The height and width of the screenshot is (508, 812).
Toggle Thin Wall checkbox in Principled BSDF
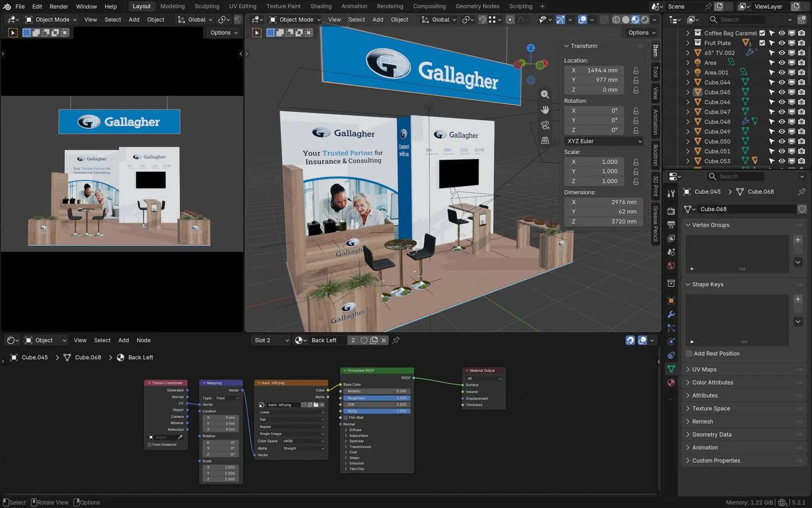(x=346, y=417)
